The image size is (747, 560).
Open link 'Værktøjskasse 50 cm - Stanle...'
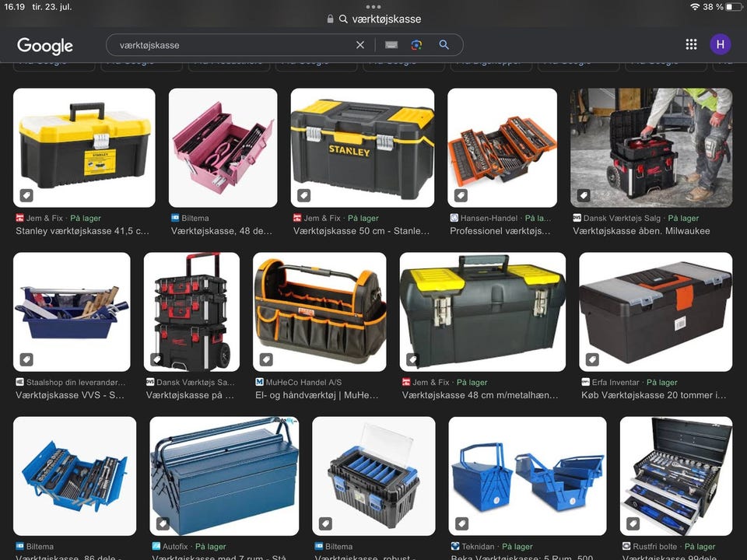point(361,231)
